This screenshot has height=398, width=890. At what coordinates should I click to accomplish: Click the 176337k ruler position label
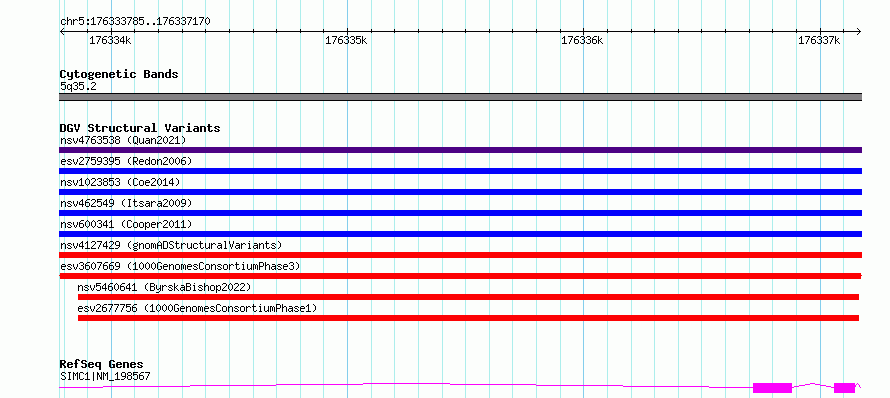(x=818, y=40)
